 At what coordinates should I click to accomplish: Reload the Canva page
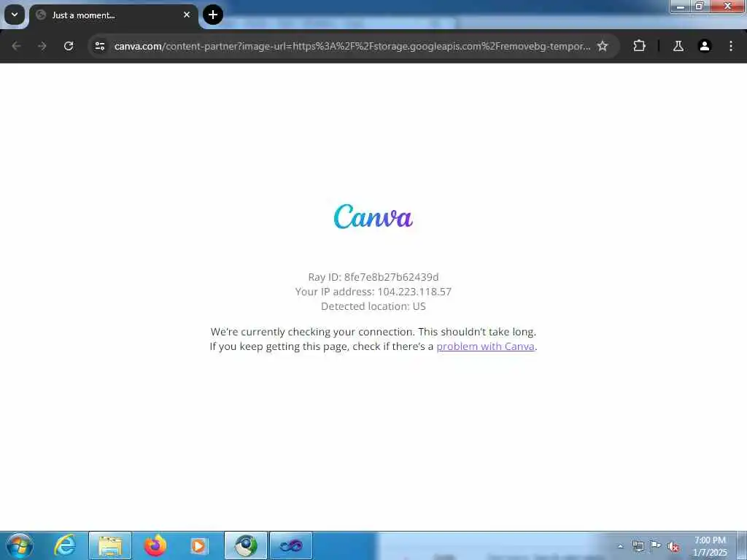coord(69,46)
